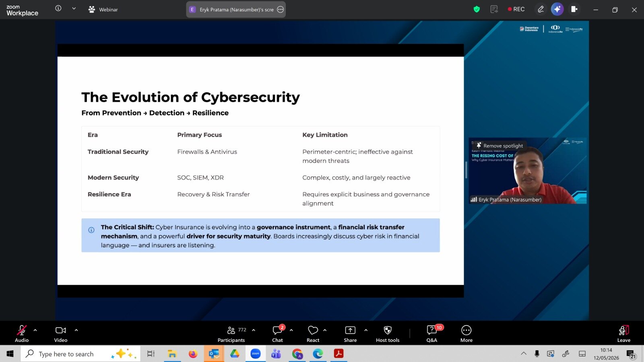644x362 pixels.
Task: Open the Participants panel
Action: 231,333
